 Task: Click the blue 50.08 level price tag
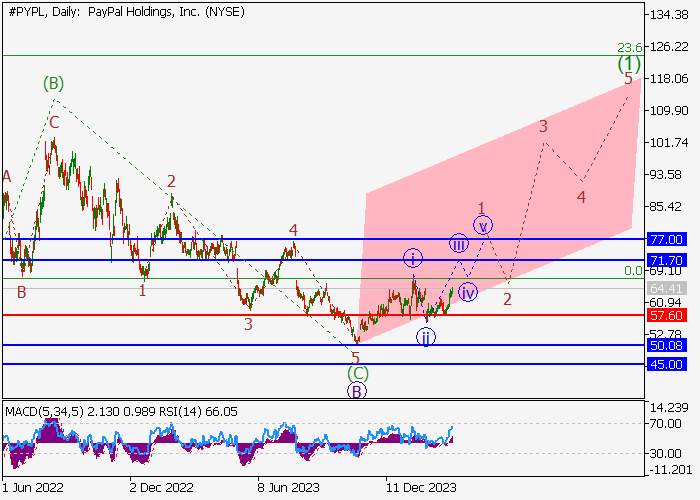coord(667,345)
